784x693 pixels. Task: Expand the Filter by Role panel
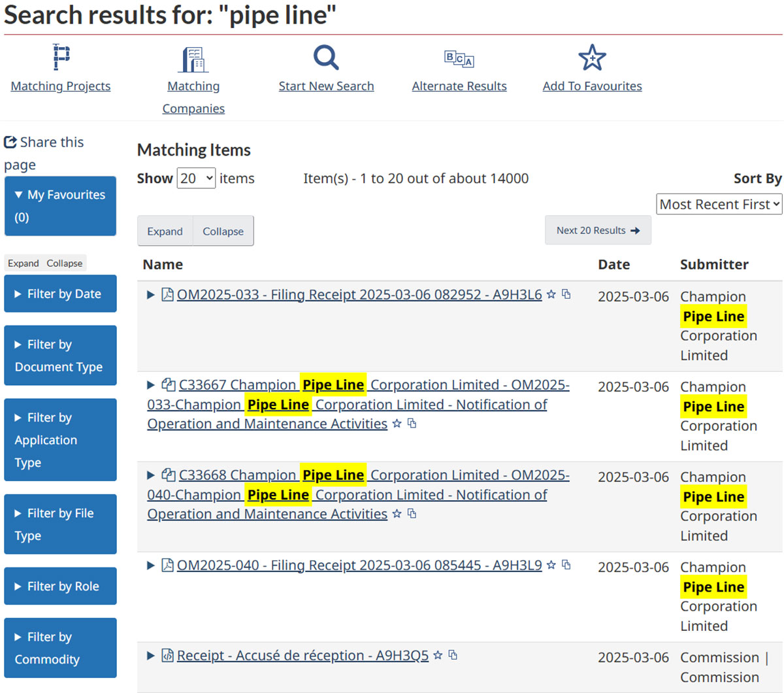click(60, 586)
